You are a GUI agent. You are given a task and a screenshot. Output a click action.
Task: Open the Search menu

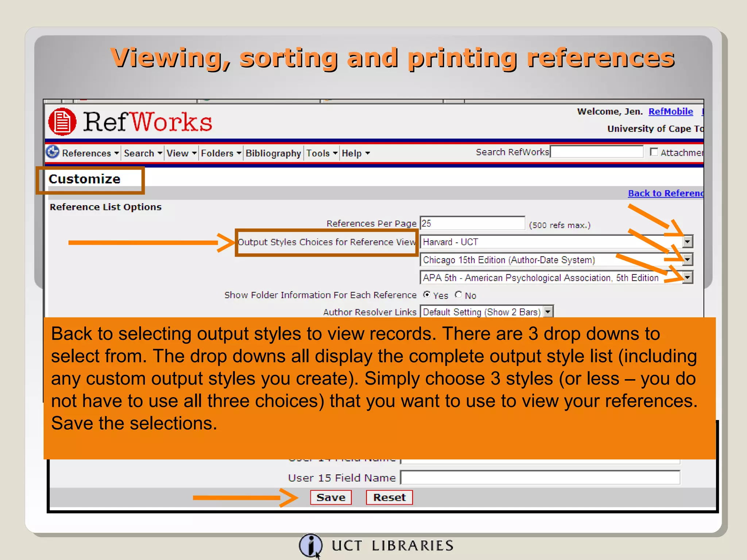(x=143, y=153)
